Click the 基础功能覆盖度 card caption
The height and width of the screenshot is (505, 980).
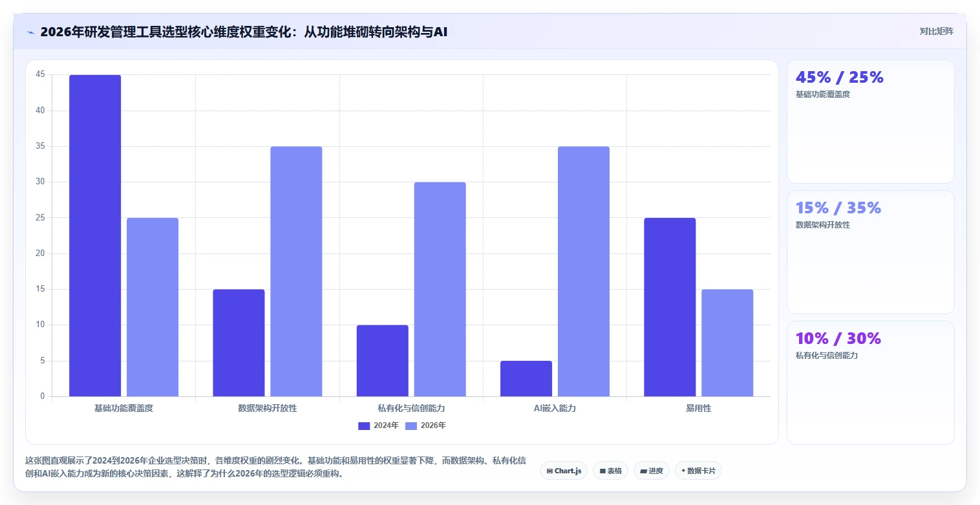tap(823, 94)
